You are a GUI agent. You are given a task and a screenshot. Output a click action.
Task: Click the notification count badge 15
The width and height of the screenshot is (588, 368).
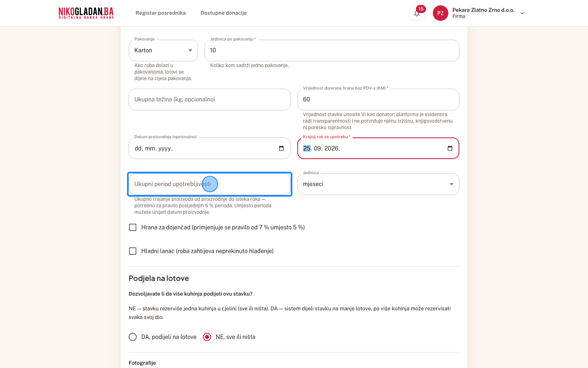421,9
